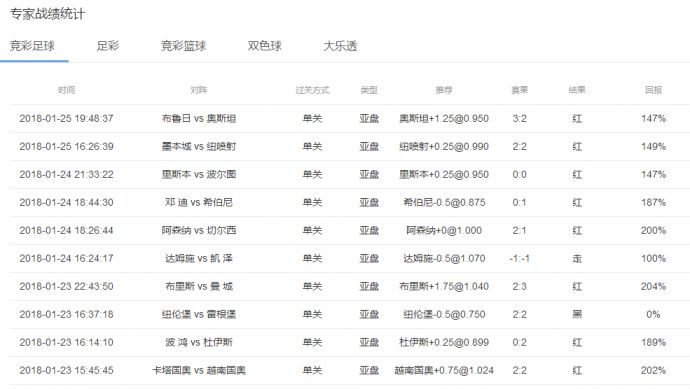Select the 双色球 tab
The width and height of the screenshot is (690, 389).
(264, 46)
